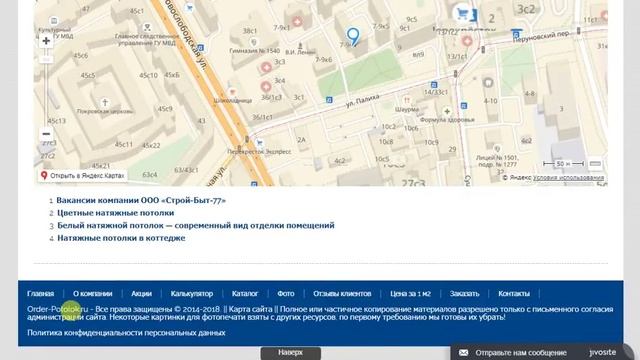Click the shopping cart icon on the map
The image size is (640, 360).
click(x=462, y=13)
